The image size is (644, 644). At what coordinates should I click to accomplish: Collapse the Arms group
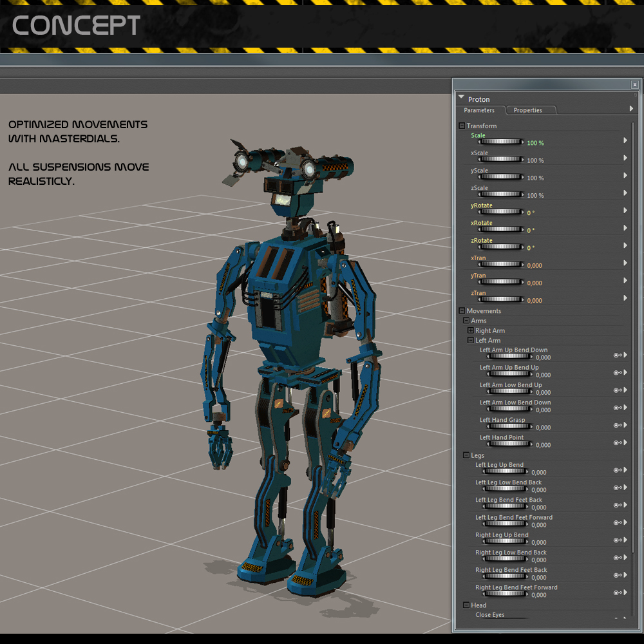pos(466,321)
